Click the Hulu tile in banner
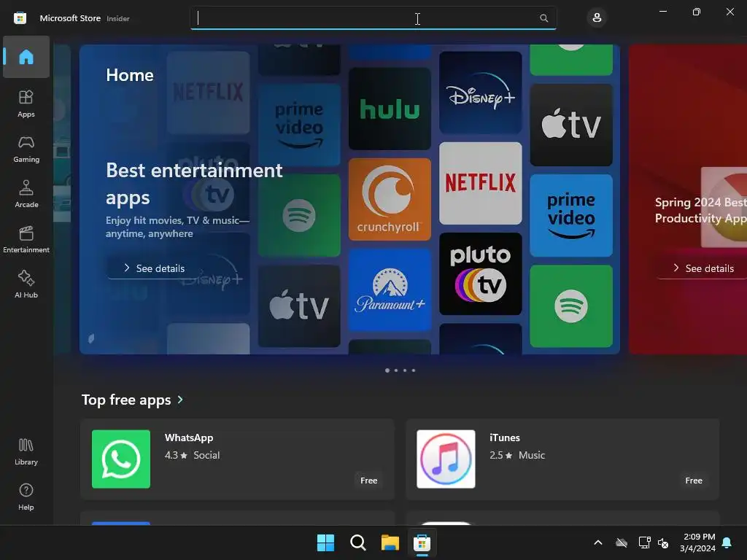The height and width of the screenshot is (560, 747). point(390,109)
